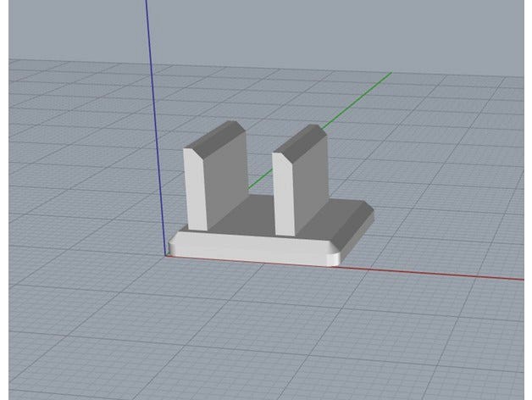
Task: Click the green axis visible between the two posts
Action: click(261, 179)
